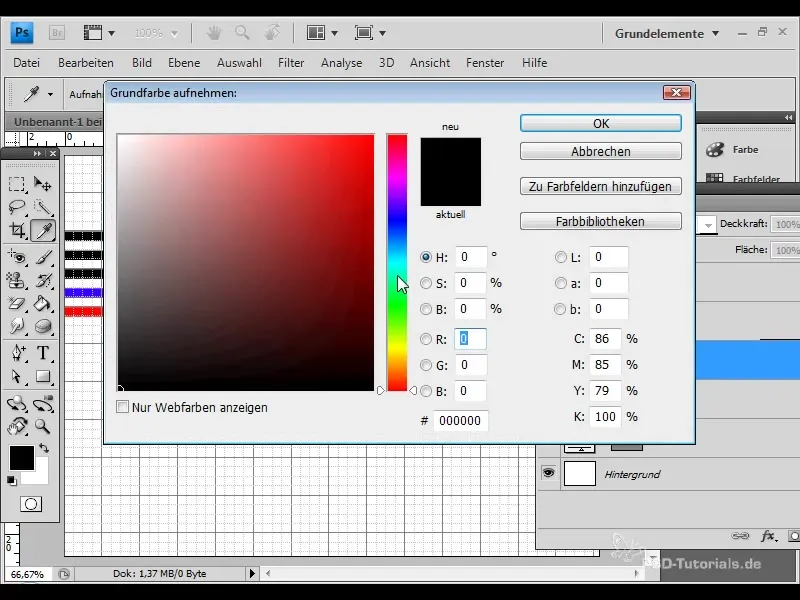
Task: Select the Lasso tool
Action: coord(17,207)
